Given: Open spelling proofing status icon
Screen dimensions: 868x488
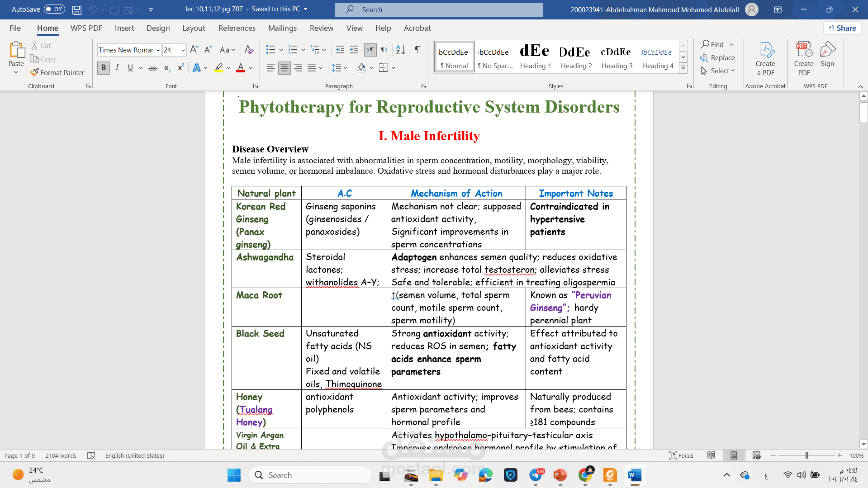Looking at the screenshot, I should coord(91,455).
